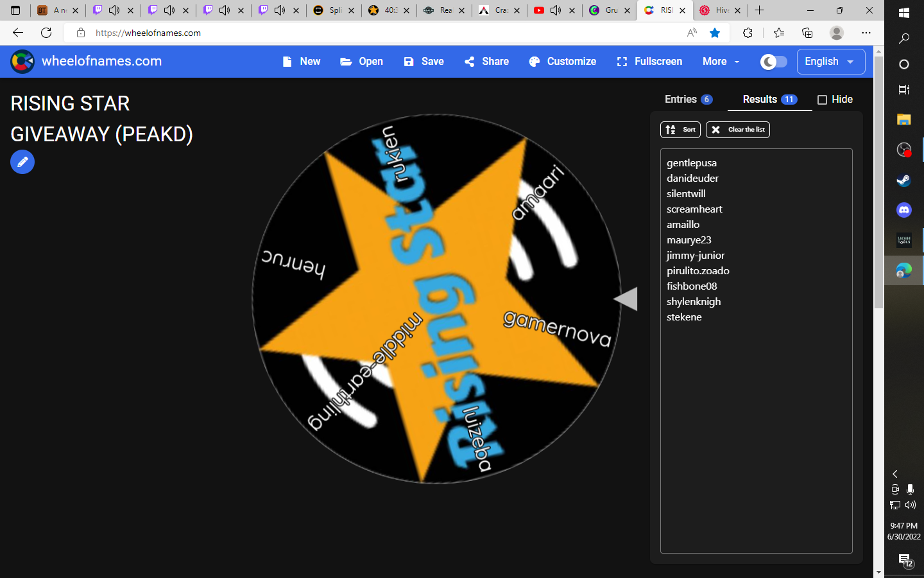Image resolution: width=924 pixels, height=578 pixels.
Task: Click result entry amaillo
Action: pos(683,225)
